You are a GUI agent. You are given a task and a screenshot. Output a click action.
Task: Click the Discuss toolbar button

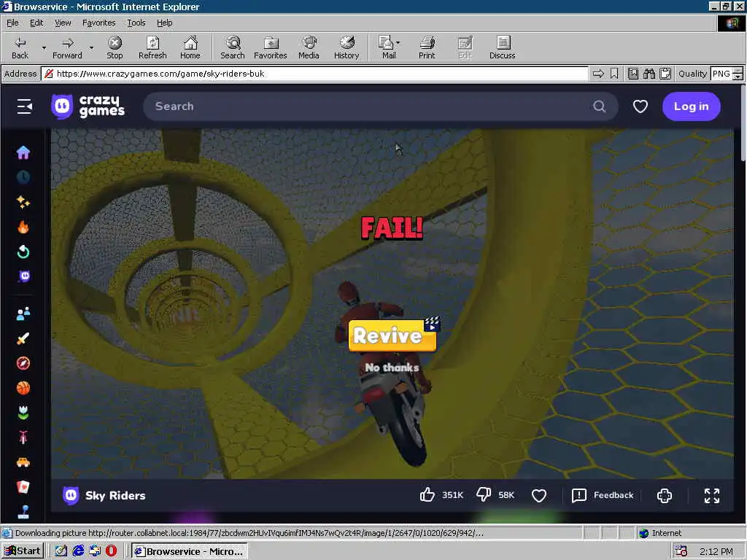(502, 47)
